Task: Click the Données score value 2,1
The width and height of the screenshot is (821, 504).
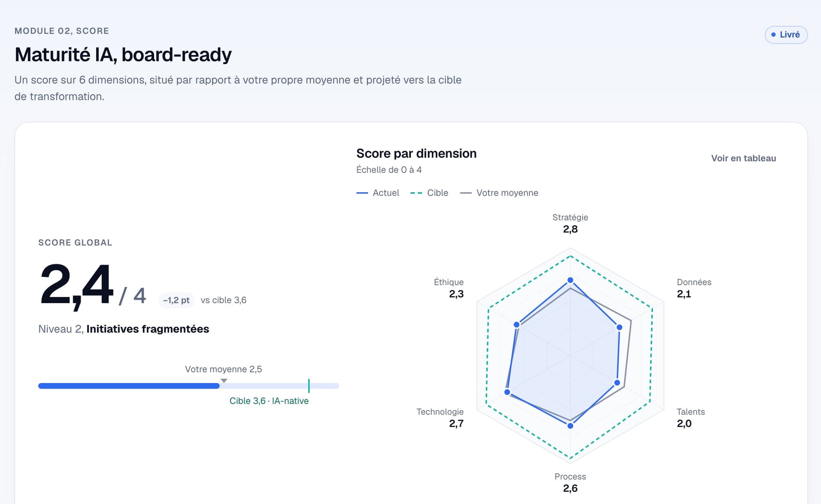Action: (684, 294)
